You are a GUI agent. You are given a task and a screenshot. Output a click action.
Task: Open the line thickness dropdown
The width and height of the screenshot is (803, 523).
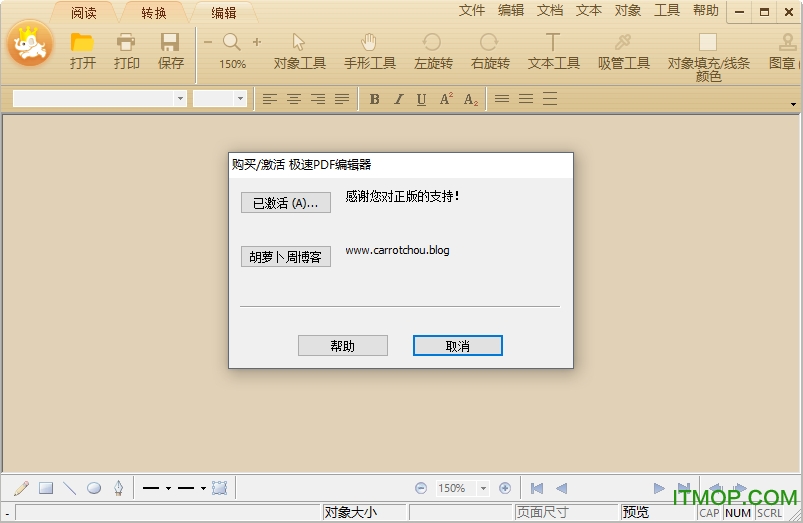[168, 488]
